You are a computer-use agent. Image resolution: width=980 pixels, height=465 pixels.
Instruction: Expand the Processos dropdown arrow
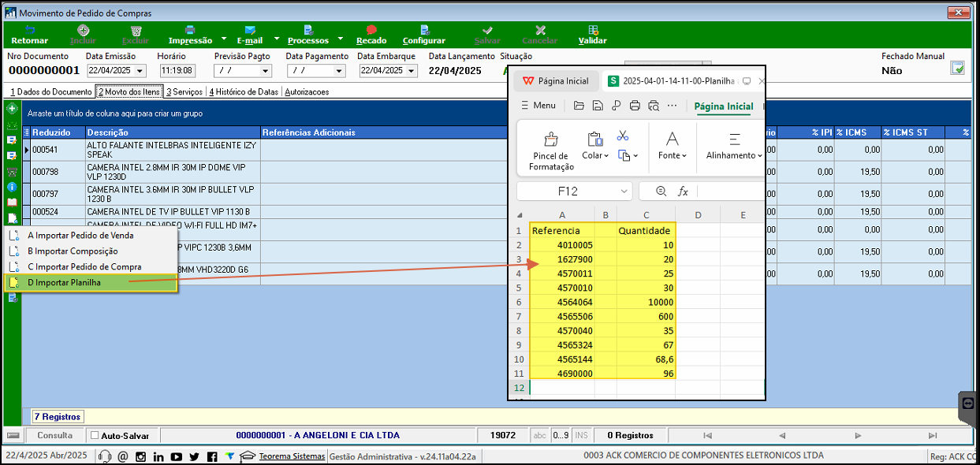tap(340, 38)
